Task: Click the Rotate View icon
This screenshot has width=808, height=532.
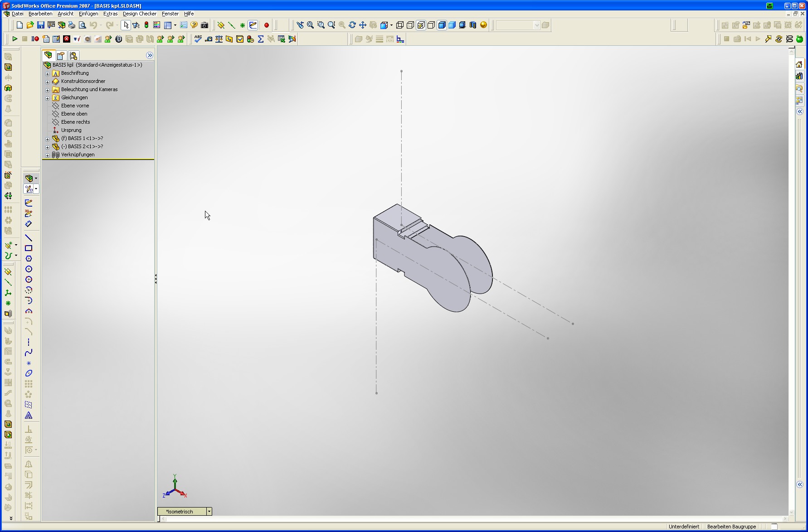Action: tap(352, 25)
